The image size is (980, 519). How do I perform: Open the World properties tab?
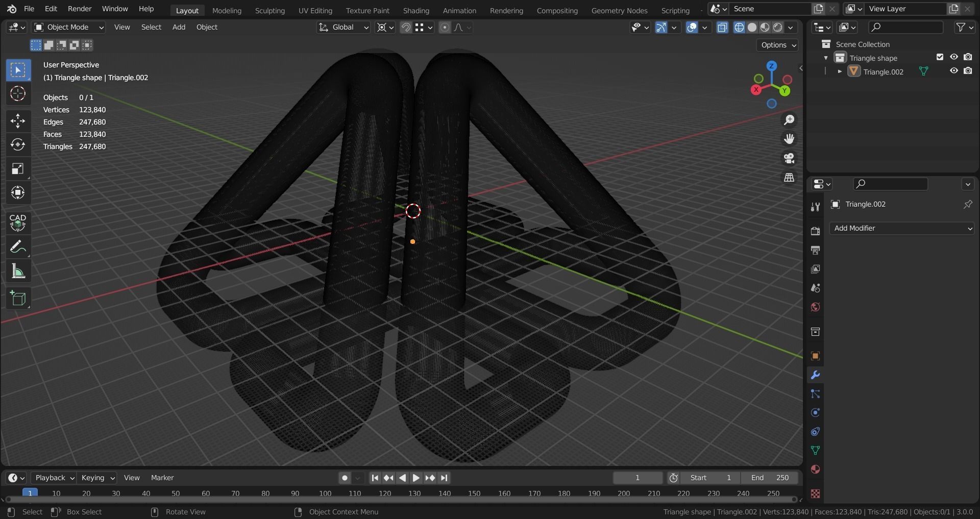(x=815, y=307)
